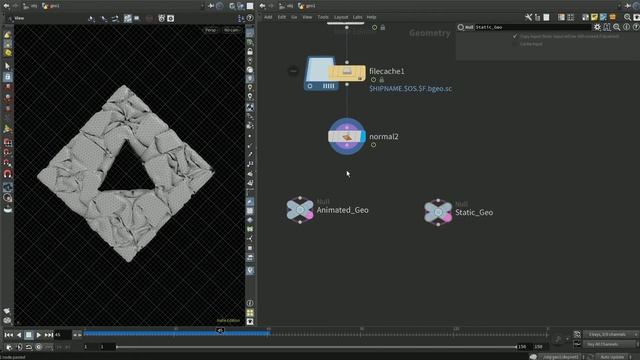Open the network editor Add menu

click(268, 17)
